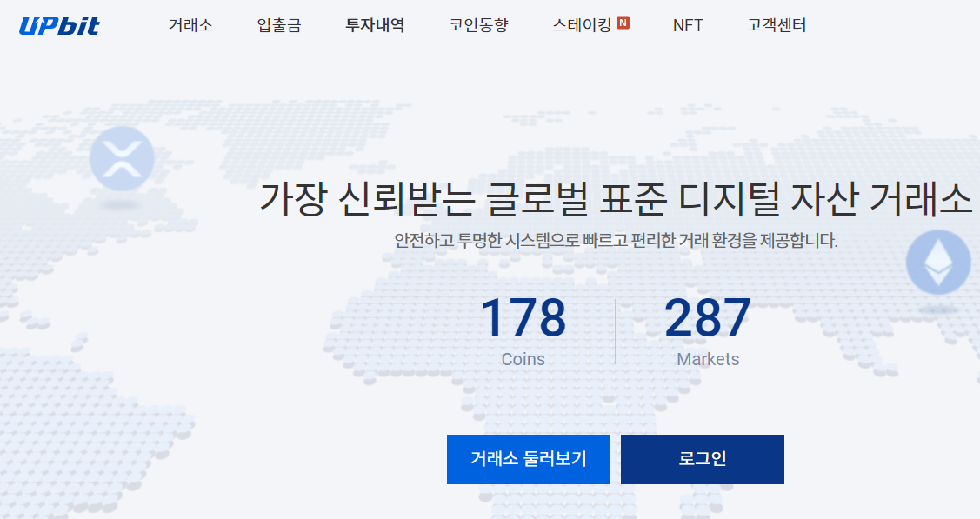Screen dimensions: 980x519
Task: Click the headline 가장 신뢰받는 글로벌 표준
Action: (x=463, y=199)
